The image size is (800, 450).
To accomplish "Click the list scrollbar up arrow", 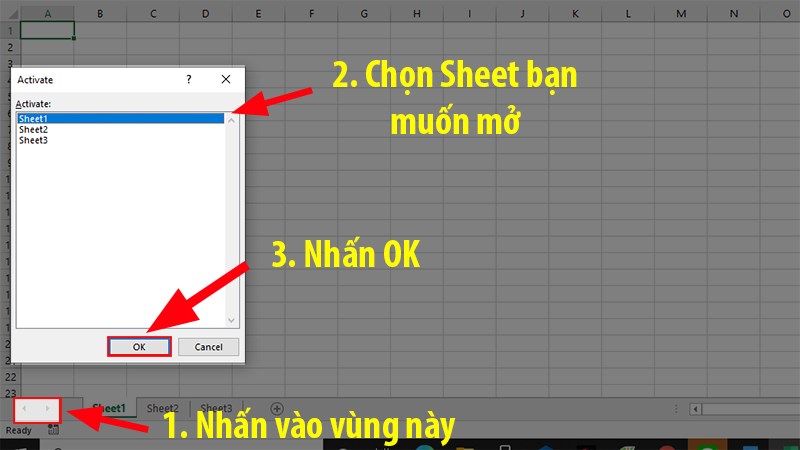I will 231,120.
